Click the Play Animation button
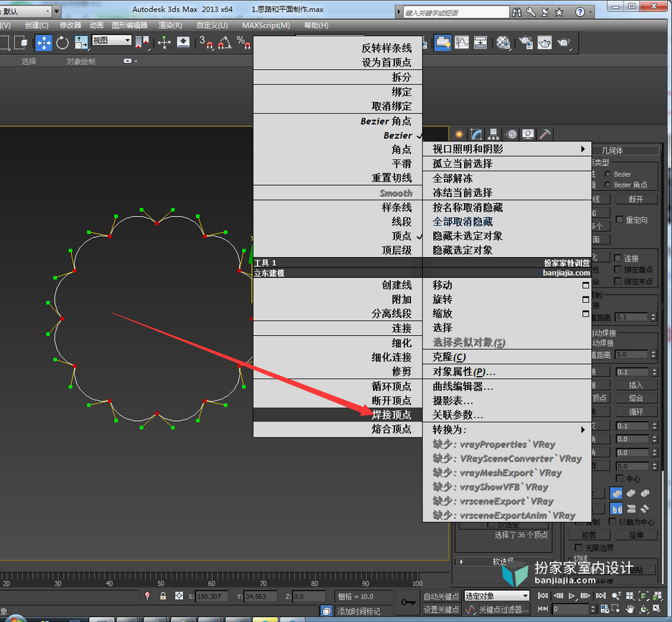672x622 pixels. click(572, 596)
